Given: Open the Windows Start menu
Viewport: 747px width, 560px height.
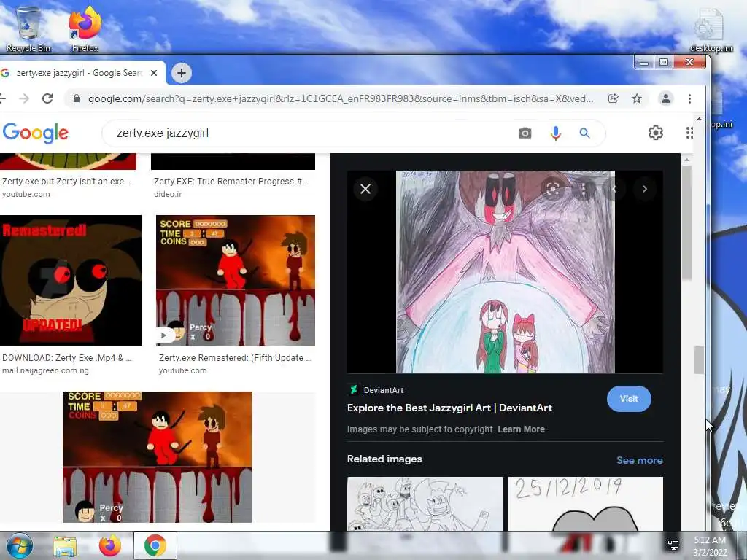Looking at the screenshot, I should (19, 545).
